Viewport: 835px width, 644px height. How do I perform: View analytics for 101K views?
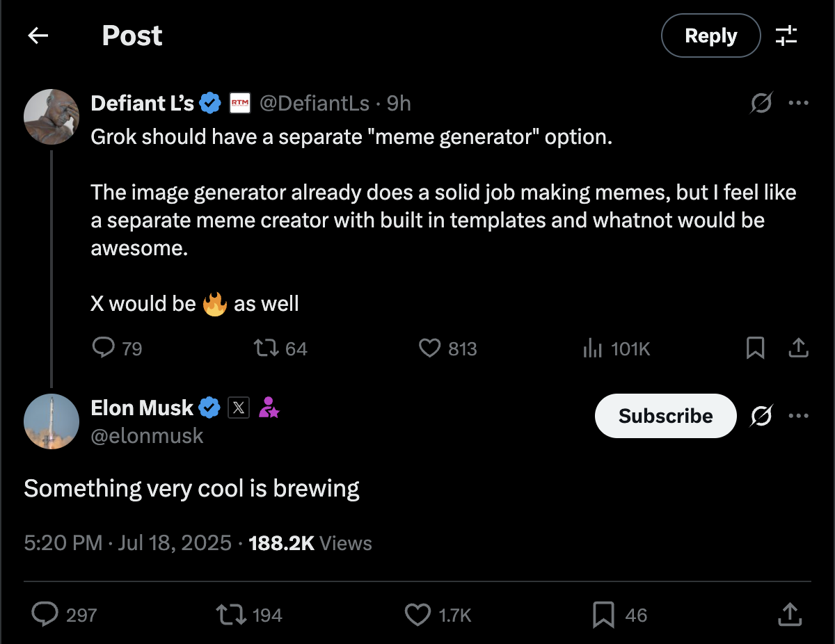592,348
